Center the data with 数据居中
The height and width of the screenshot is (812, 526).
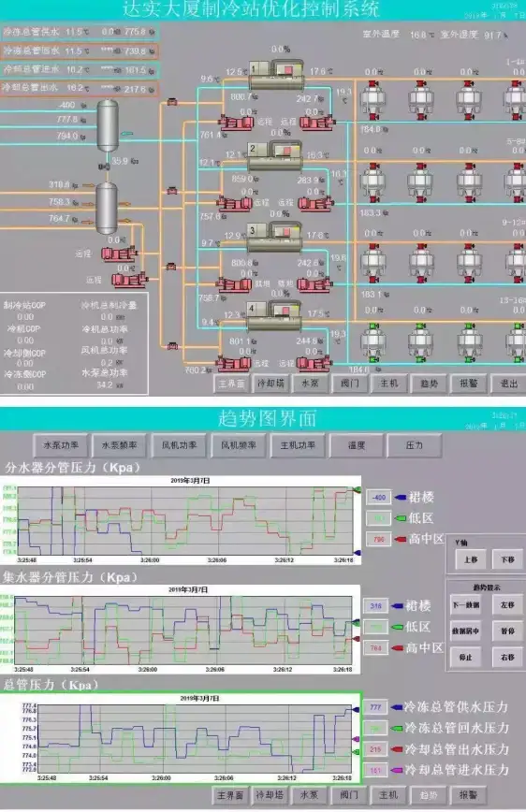[x=465, y=631]
